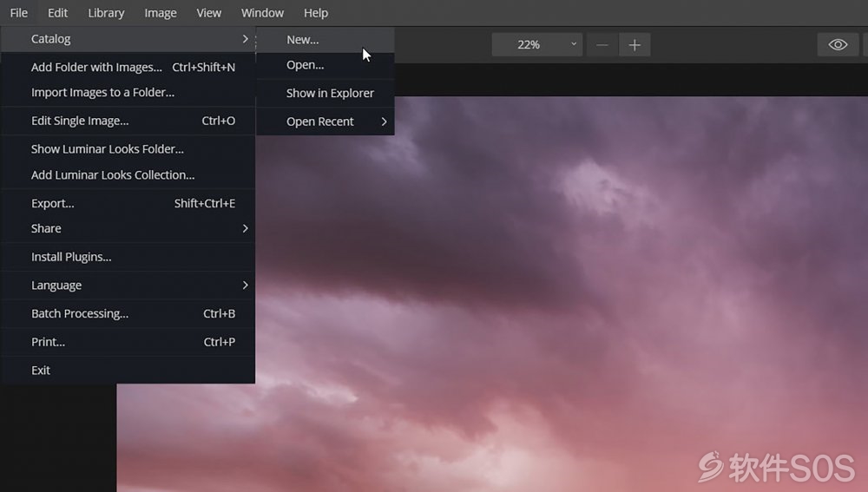Expand the Share submenu
Viewport: 868px width, 492px height.
[x=128, y=228]
